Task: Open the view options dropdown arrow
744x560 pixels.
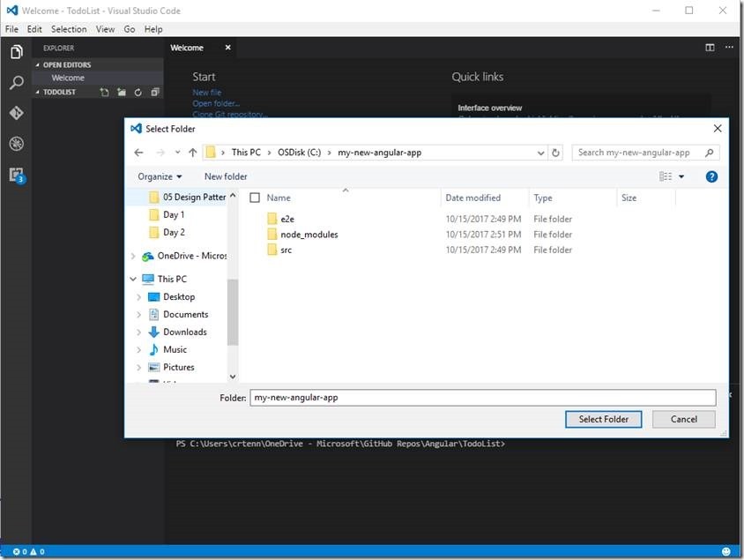Action: click(681, 176)
